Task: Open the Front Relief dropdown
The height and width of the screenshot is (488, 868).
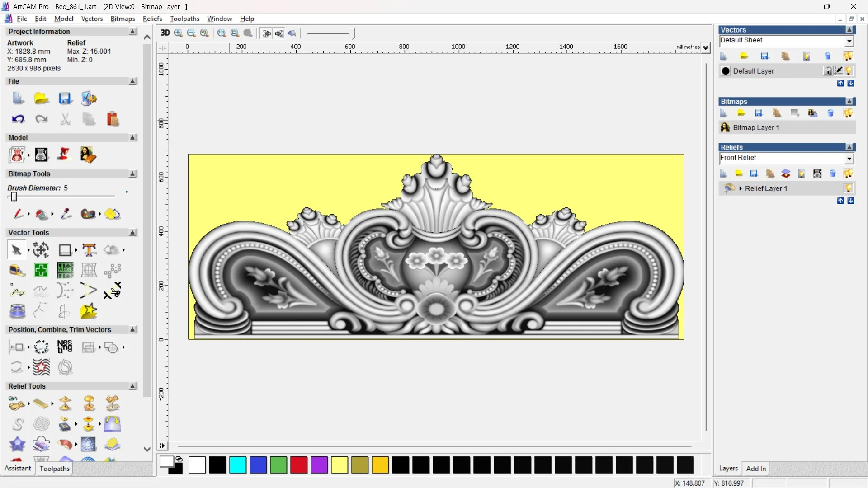Action: (849, 158)
